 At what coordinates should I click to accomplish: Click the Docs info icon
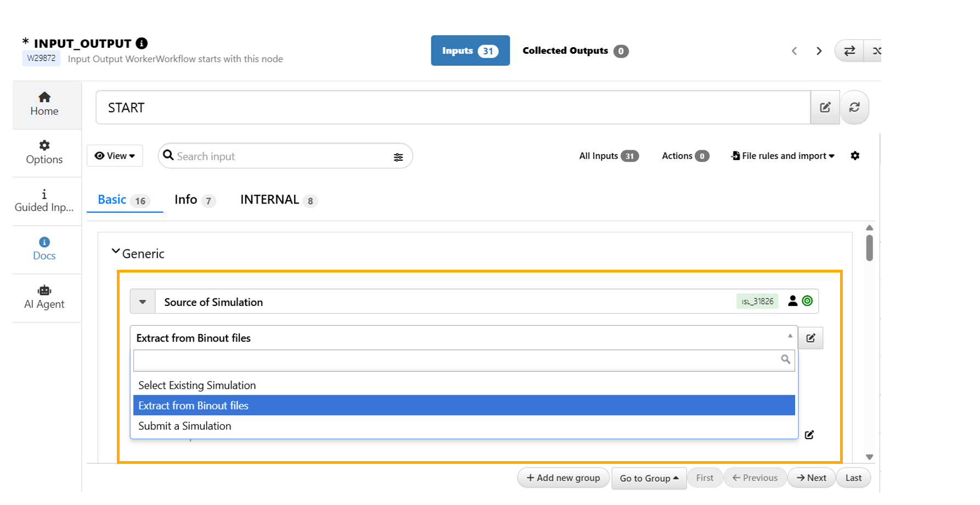(x=44, y=242)
